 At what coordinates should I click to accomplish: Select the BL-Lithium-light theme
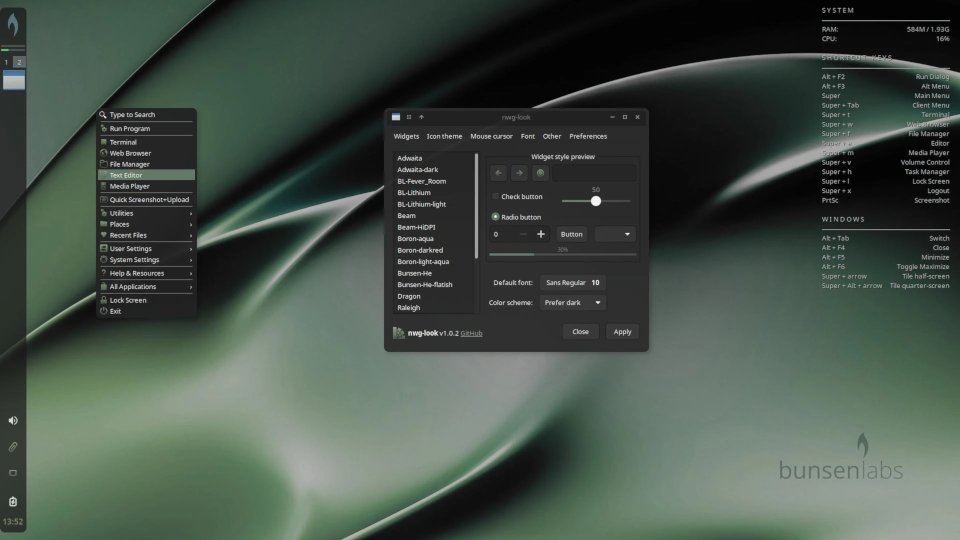tap(433, 204)
